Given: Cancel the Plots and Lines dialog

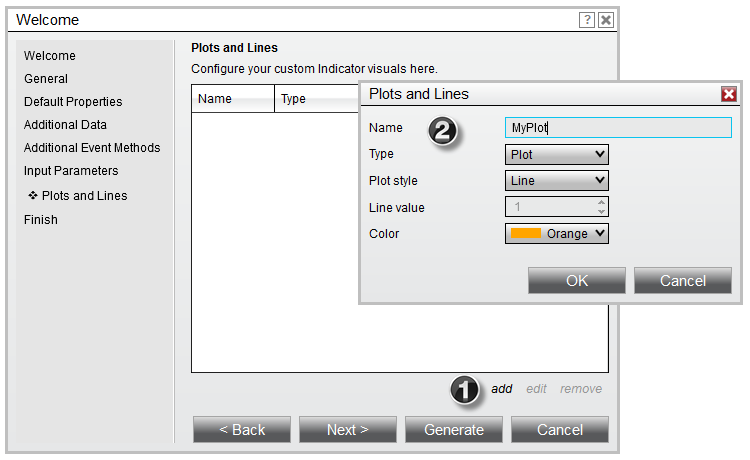Looking at the screenshot, I should [683, 281].
